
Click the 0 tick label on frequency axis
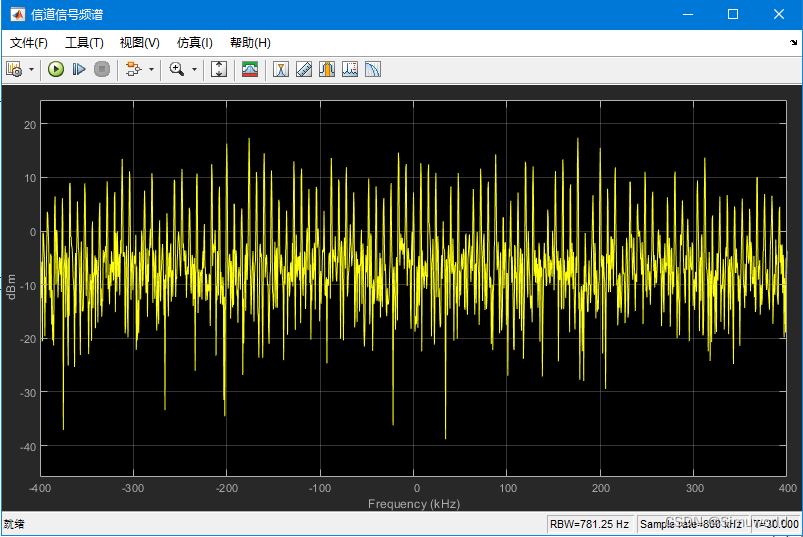coord(416,488)
